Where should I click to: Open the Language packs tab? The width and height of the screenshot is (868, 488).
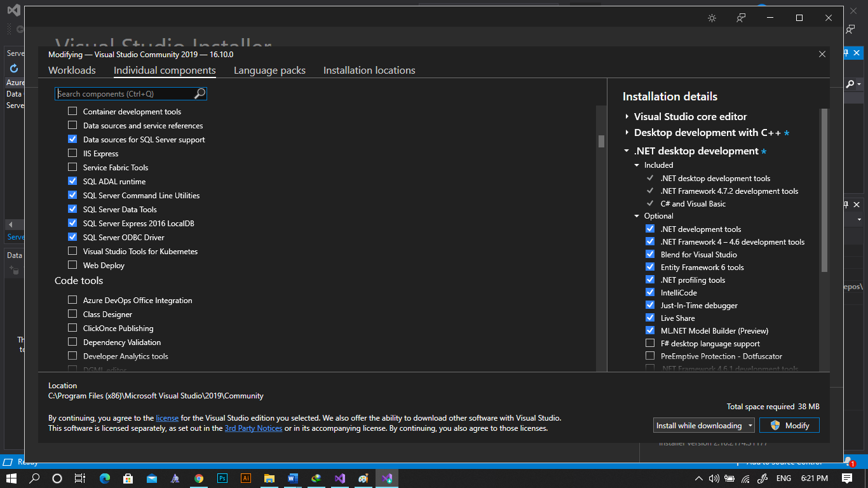click(x=269, y=71)
